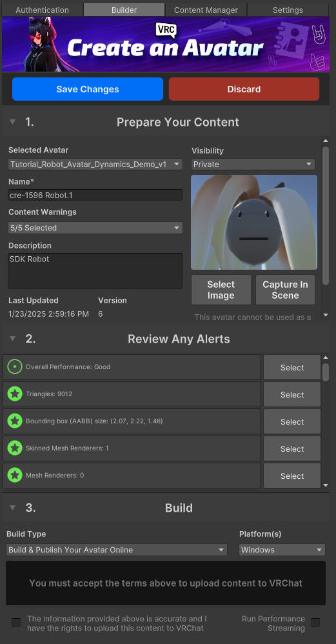Discard the pending changes

tap(244, 89)
